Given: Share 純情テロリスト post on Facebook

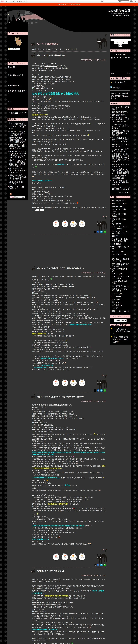Looking at the screenshot, I should (98, 232).
